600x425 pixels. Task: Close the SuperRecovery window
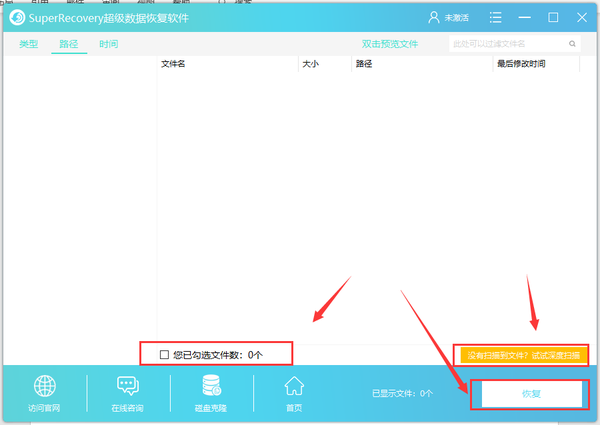pos(582,17)
